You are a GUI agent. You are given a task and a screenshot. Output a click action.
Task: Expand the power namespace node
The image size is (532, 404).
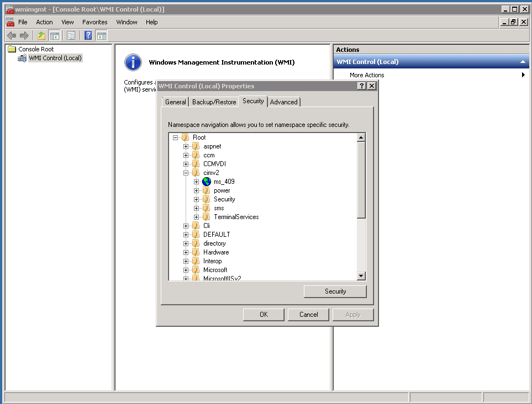[x=197, y=190]
